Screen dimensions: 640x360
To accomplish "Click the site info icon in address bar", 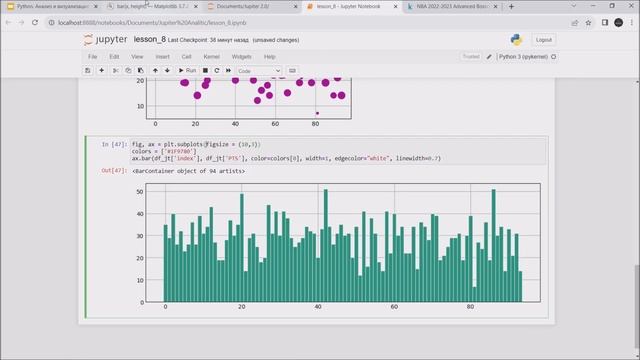I will [x=51, y=23].
